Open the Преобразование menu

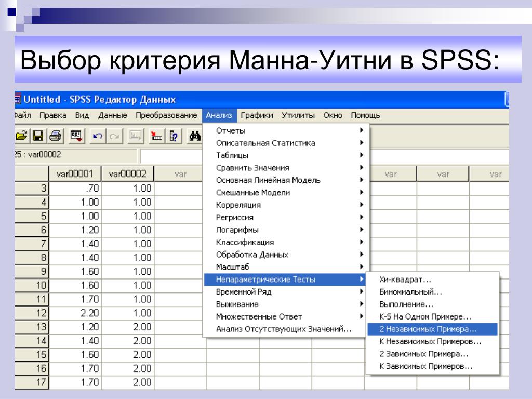tap(166, 115)
